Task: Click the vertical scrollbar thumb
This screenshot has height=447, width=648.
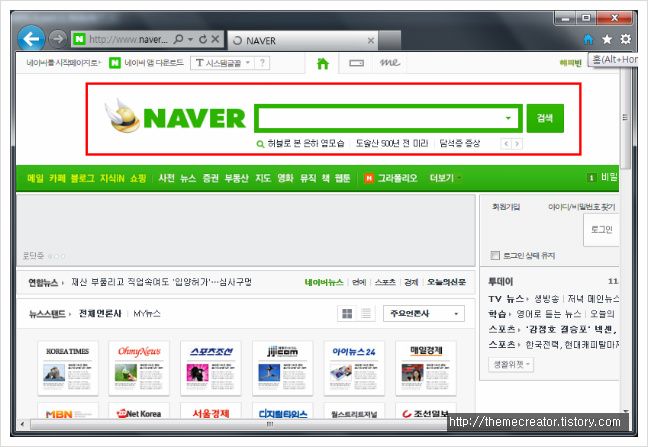Action: (625, 118)
